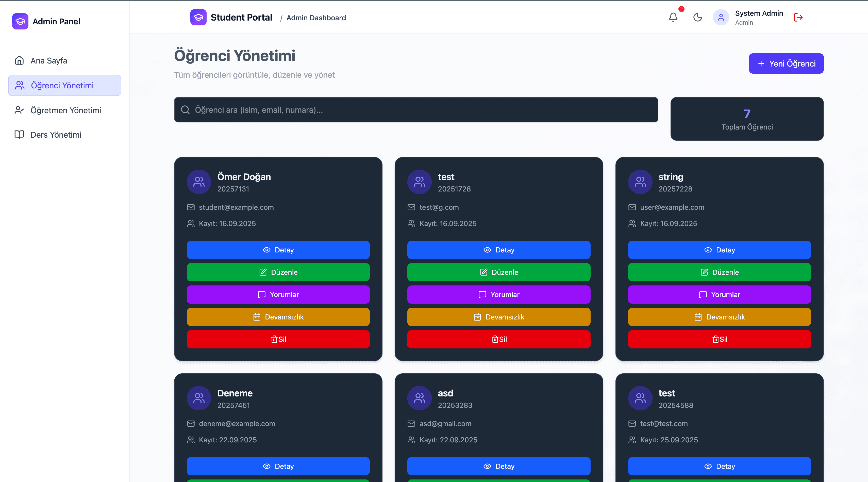This screenshot has height=482, width=868.
Task: Toggle dark mode with moon icon
Action: [x=697, y=17]
